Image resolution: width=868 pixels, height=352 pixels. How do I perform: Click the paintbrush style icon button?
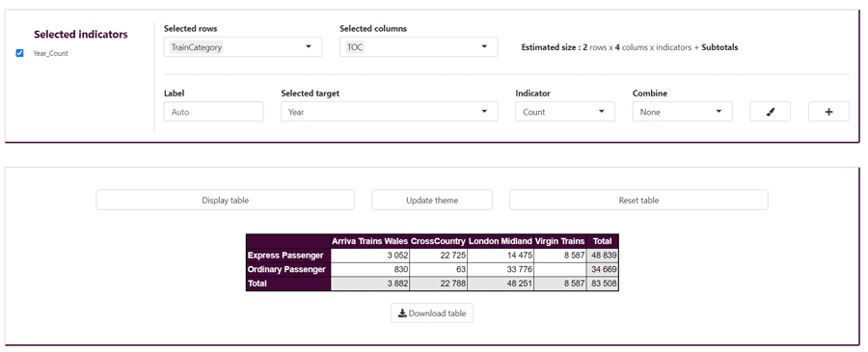click(770, 111)
